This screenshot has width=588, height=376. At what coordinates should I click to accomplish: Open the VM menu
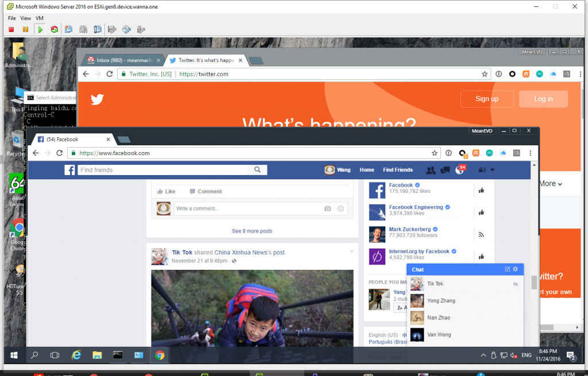point(40,18)
